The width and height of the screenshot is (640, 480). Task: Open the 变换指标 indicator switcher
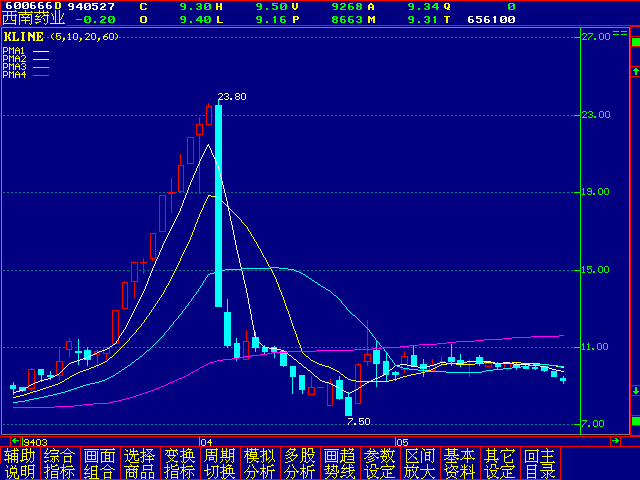click(180, 463)
